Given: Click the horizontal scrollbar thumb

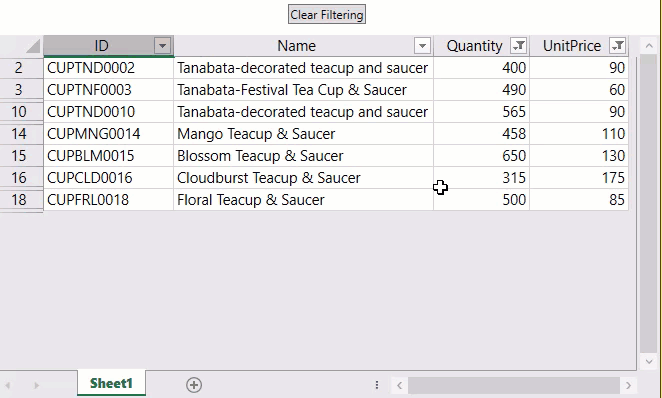Looking at the screenshot, I should pos(513,385).
